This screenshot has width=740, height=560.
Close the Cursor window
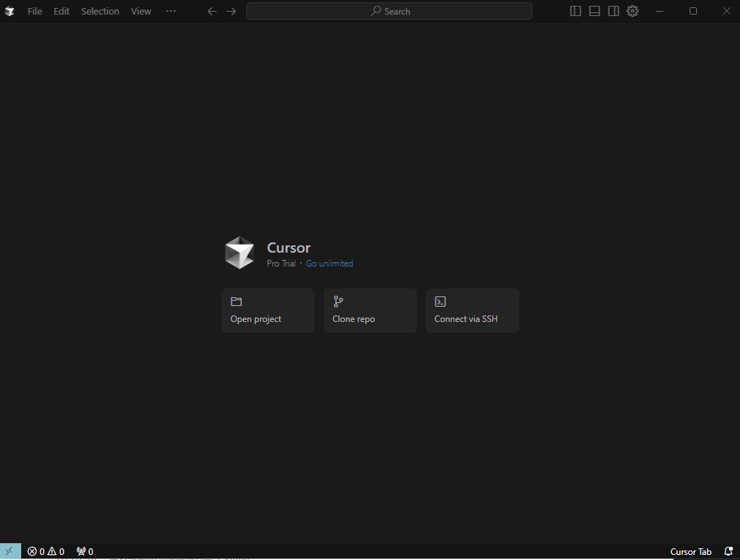point(727,12)
